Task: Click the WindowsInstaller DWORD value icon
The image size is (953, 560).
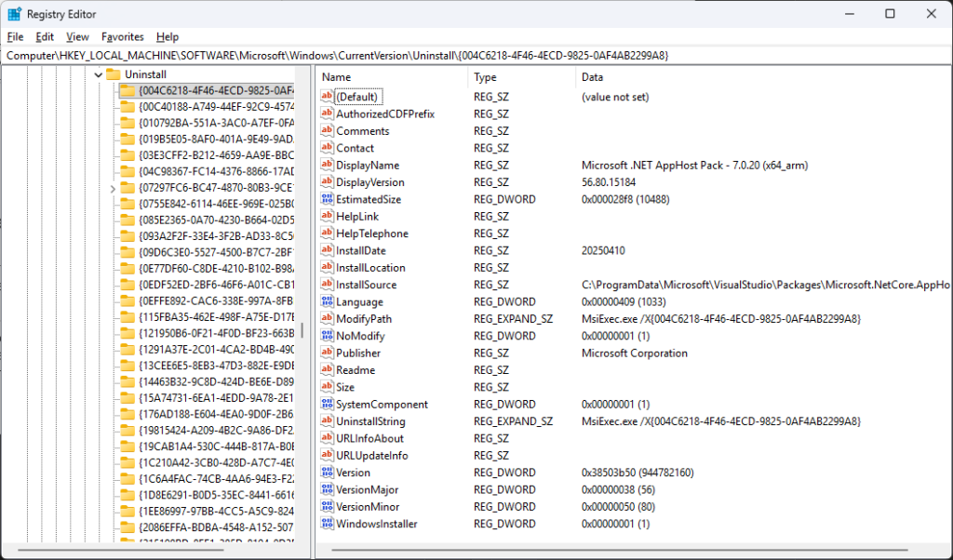Action: pos(327,523)
